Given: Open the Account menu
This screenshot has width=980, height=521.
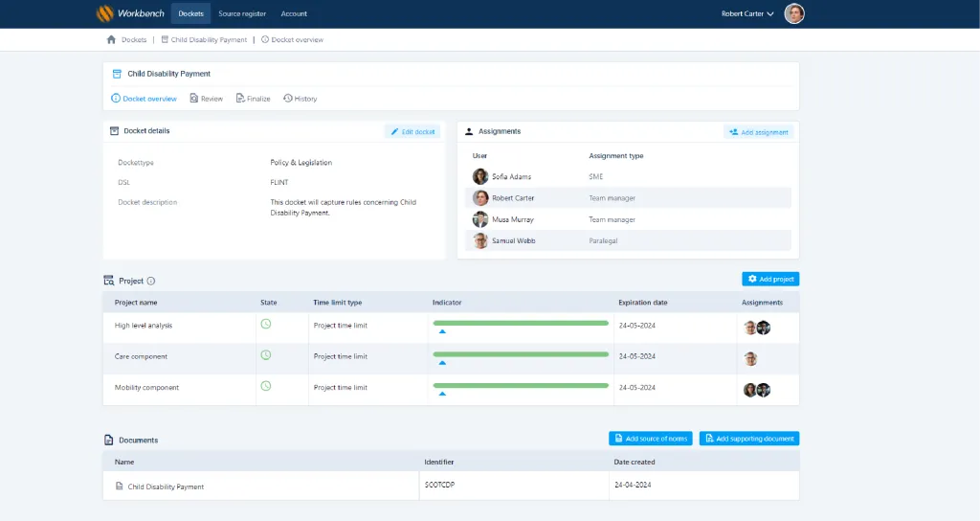Looking at the screenshot, I should [x=294, y=13].
